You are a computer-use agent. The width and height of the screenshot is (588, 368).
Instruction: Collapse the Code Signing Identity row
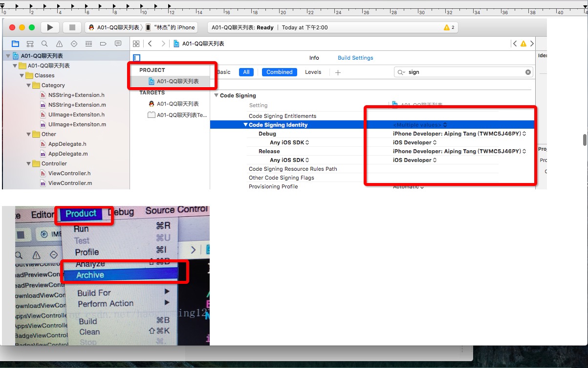[245, 125]
